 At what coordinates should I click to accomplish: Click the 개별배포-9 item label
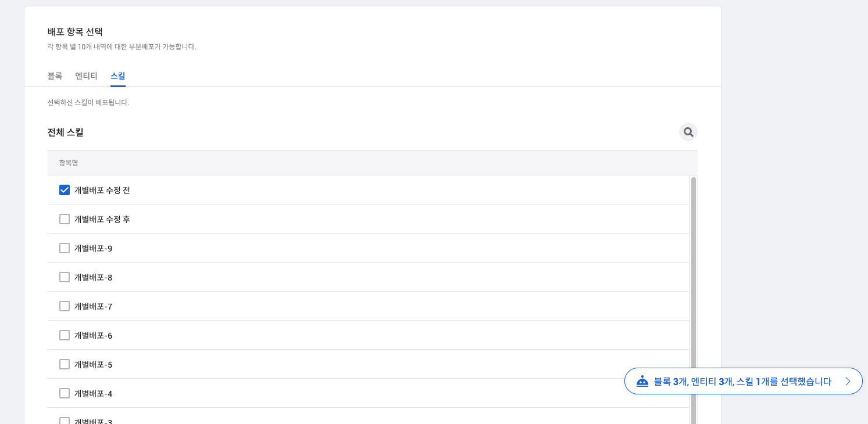(x=93, y=249)
